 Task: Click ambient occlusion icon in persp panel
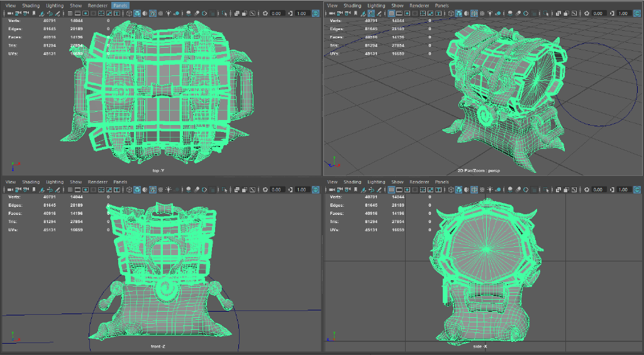click(509, 13)
